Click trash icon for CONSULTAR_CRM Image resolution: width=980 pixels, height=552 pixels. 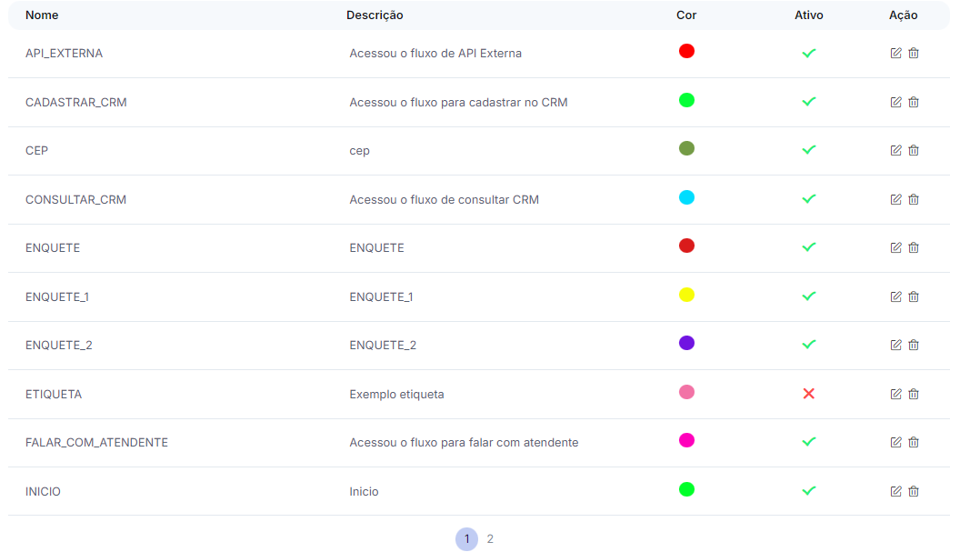pyautogui.click(x=914, y=199)
